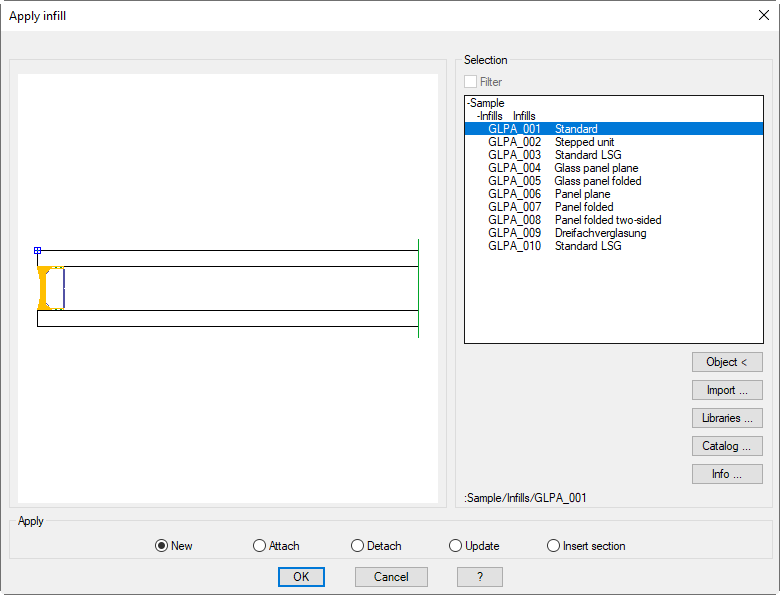Select the Insert section radio button
This screenshot has height=595, width=780.
pos(553,546)
